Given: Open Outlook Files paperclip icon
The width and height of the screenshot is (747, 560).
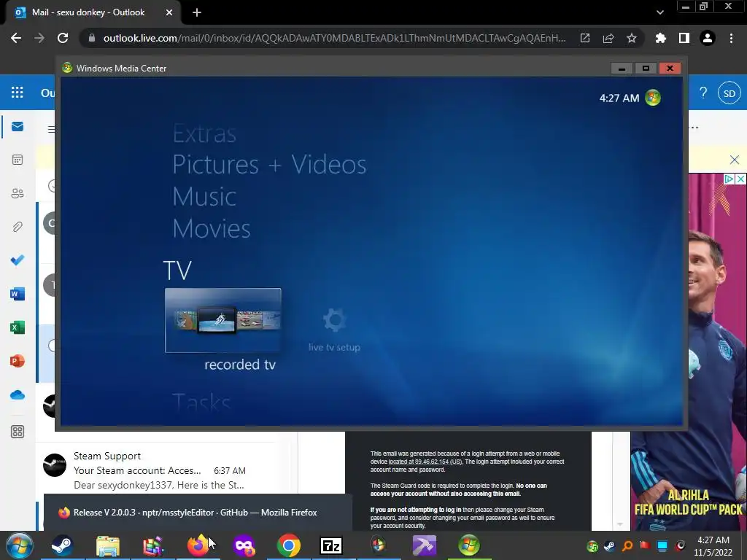Looking at the screenshot, I should [x=18, y=227].
